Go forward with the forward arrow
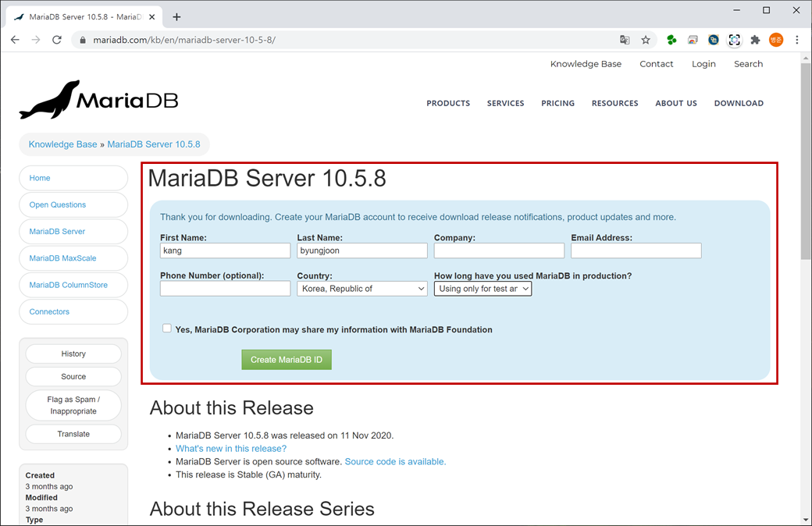 [x=36, y=40]
